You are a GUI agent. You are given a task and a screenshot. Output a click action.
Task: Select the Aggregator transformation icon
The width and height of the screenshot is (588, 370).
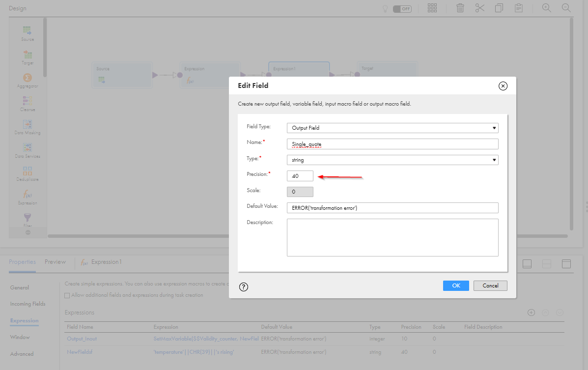click(28, 78)
